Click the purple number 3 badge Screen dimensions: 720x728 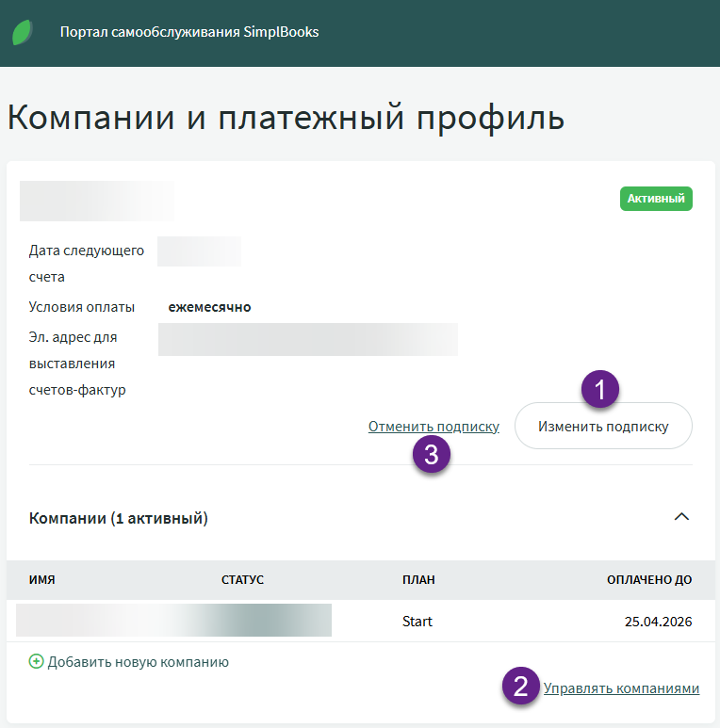click(432, 455)
